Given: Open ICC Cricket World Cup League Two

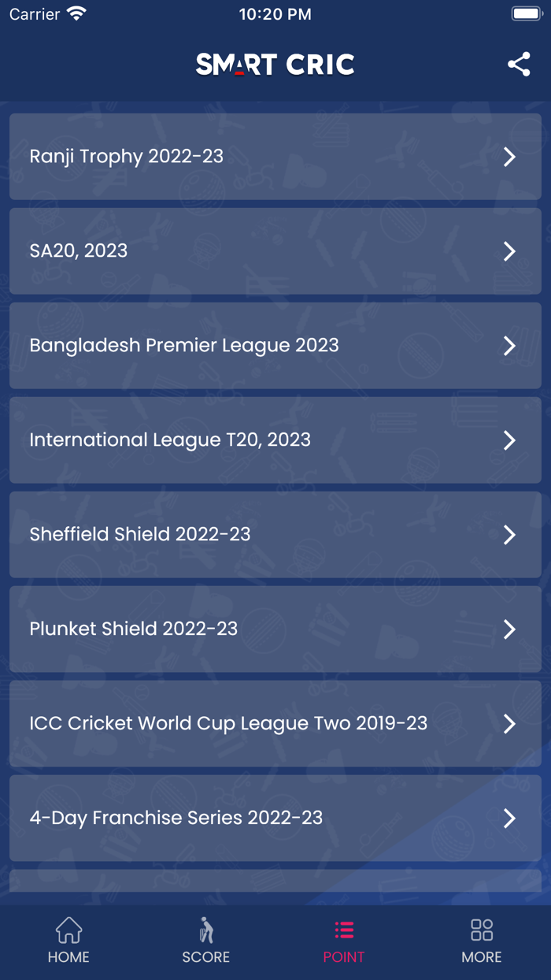Looking at the screenshot, I should [x=228, y=723].
